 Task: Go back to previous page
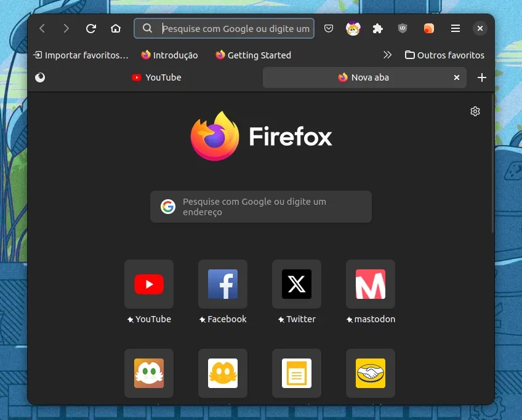pos(42,29)
